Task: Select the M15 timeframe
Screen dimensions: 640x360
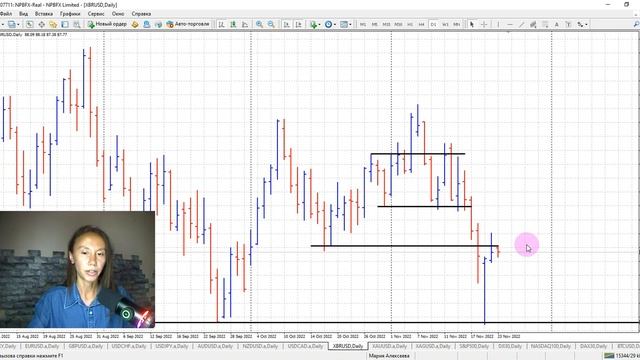Action: coord(386,24)
